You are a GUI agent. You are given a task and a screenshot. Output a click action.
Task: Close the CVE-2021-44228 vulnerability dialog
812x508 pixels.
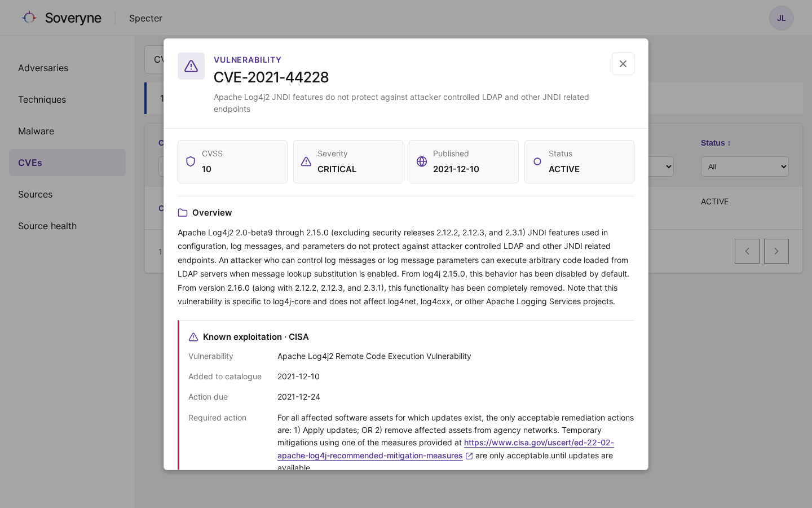(623, 64)
